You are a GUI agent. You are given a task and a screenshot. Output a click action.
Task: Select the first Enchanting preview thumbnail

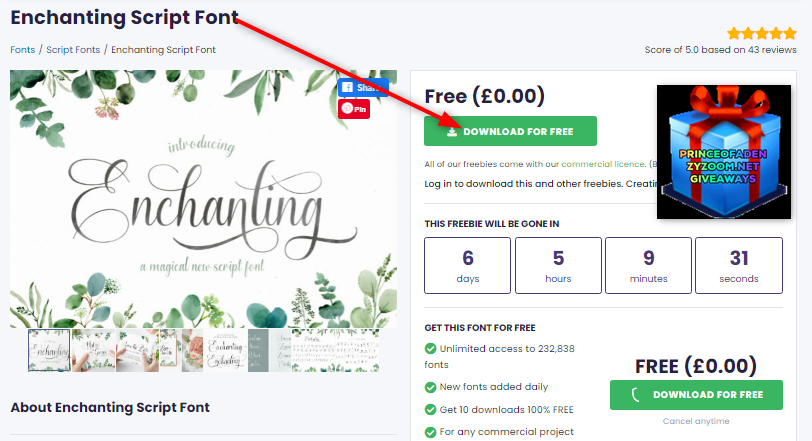click(49, 350)
